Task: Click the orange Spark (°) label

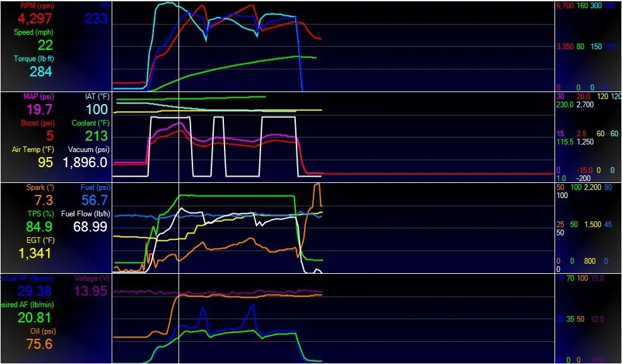Action: tap(40, 187)
